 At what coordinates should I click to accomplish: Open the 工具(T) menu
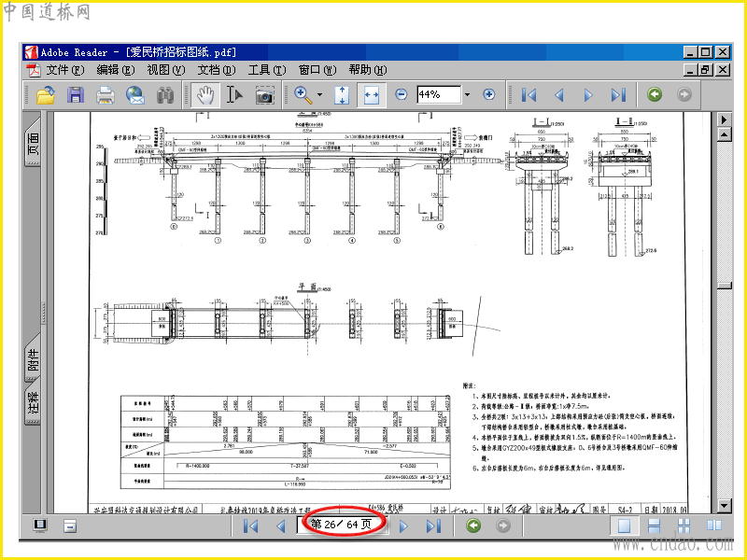pyautogui.click(x=267, y=70)
